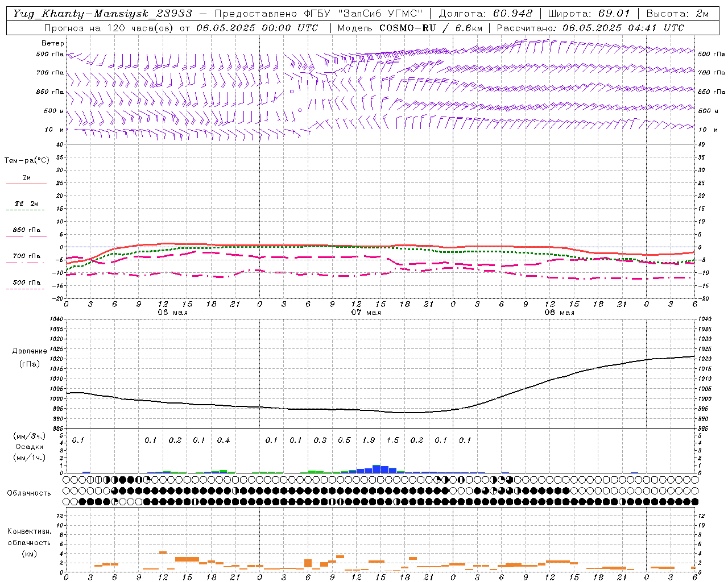Click the 'Облачность' cloud cover label

point(29,493)
